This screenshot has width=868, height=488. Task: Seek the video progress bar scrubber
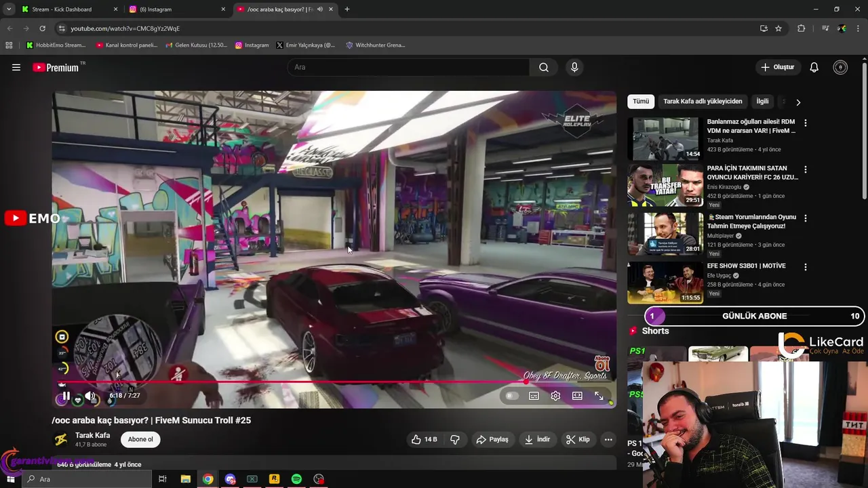(x=526, y=382)
